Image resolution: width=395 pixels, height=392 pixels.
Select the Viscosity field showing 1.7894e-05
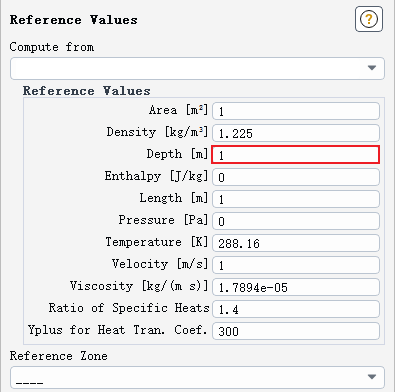pos(296,287)
